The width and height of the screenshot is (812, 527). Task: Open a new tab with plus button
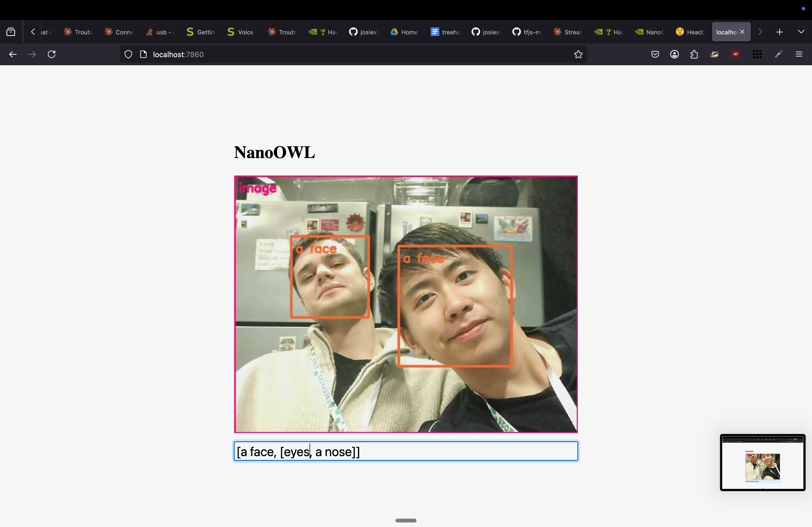coord(779,32)
